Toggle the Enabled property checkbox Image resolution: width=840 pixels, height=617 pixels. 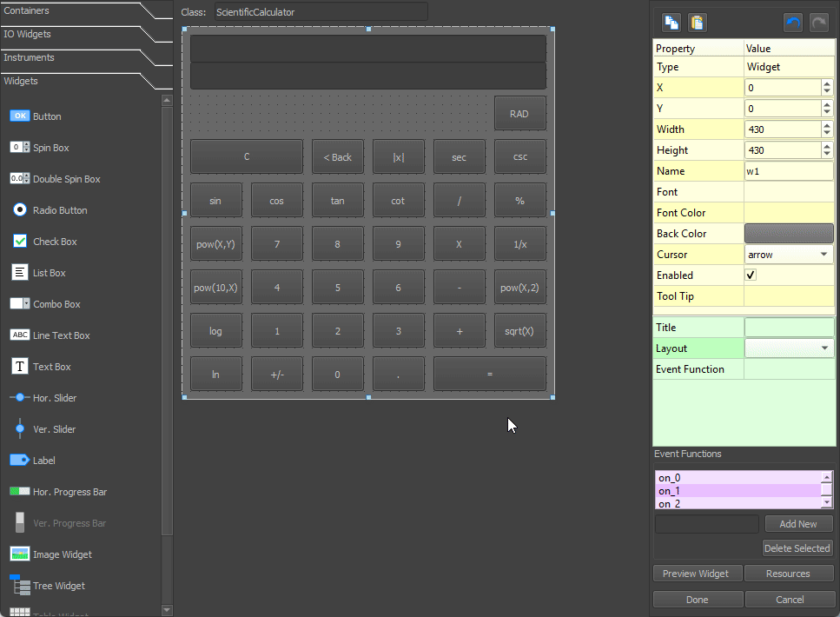coord(751,275)
